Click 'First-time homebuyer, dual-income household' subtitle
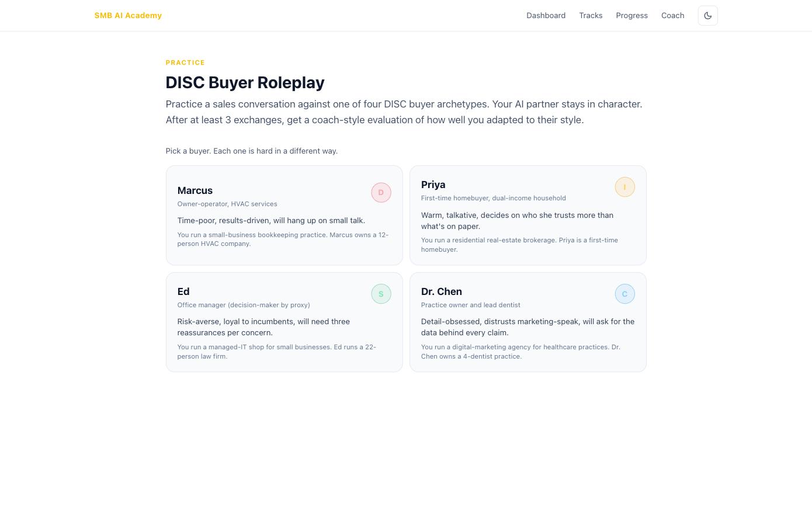The width and height of the screenshot is (812, 507). pyautogui.click(x=493, y=198)
